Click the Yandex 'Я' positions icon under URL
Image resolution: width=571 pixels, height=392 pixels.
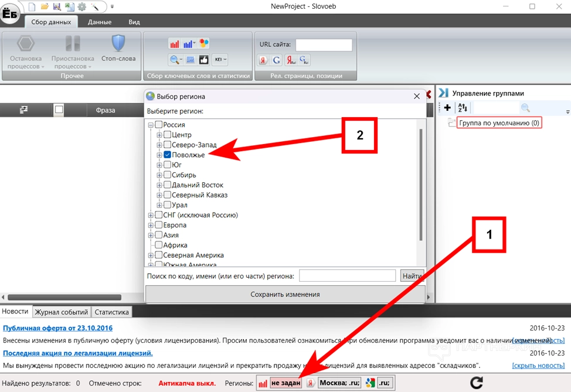(x=263, y=60)
